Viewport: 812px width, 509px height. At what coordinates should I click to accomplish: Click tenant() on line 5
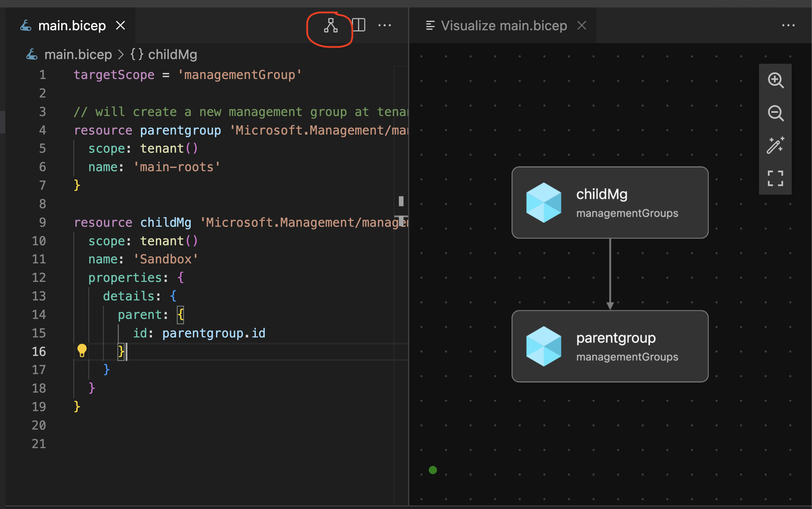point(169,148)
